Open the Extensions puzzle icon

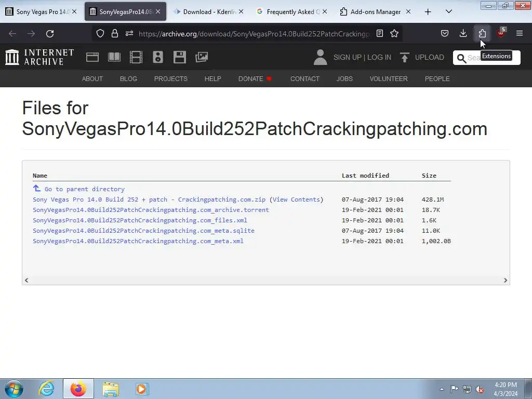(482, 33)
